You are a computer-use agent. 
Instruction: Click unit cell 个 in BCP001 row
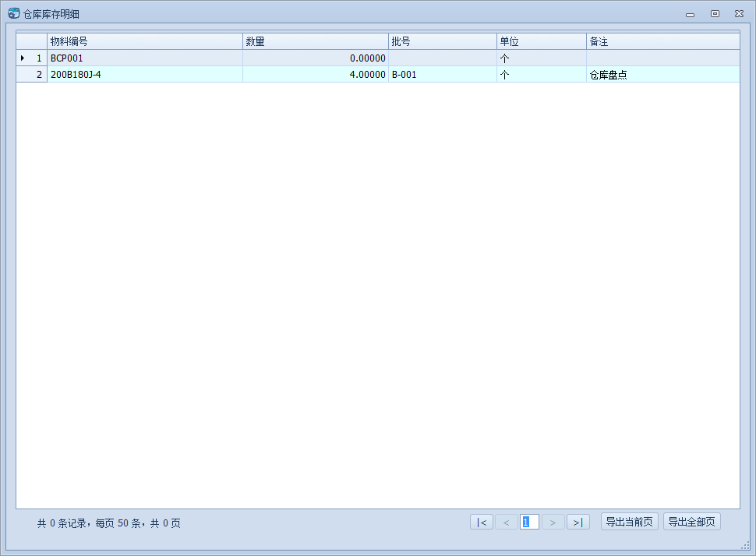(x=542, y=58)
